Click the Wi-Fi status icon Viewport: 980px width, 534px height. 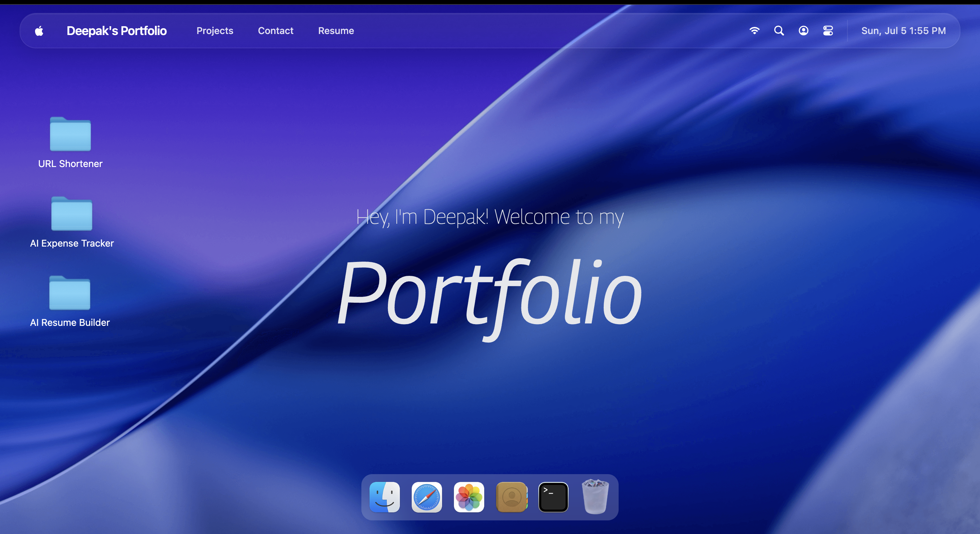pyautogui.click(x=754, y=30)
